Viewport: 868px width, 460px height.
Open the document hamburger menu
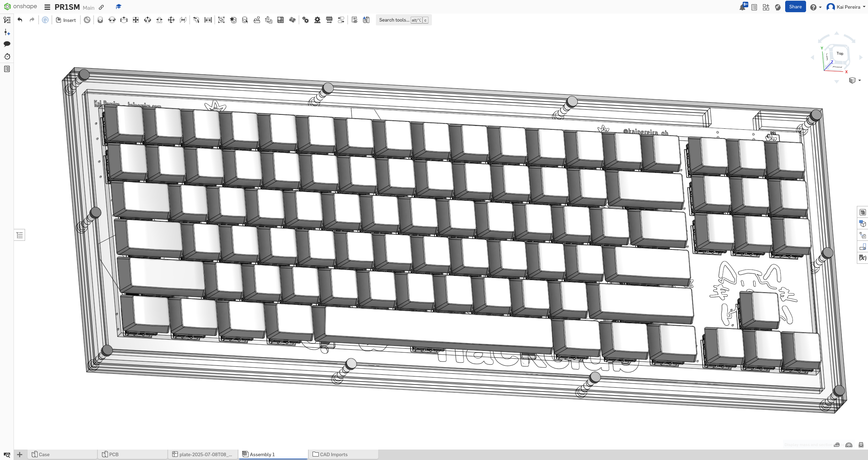pyautogui.click(x=47, y=7)
